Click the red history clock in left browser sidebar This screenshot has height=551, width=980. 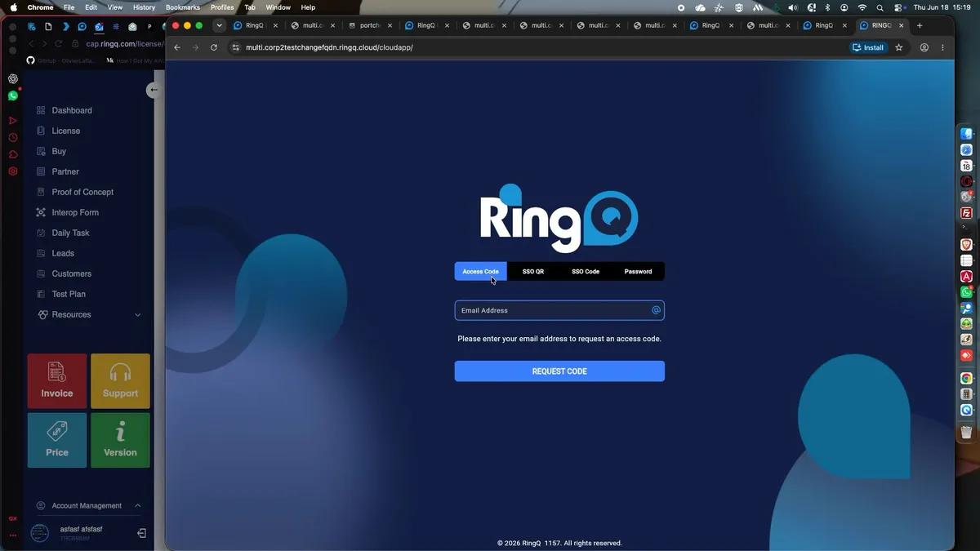click(x=13, y=137)
